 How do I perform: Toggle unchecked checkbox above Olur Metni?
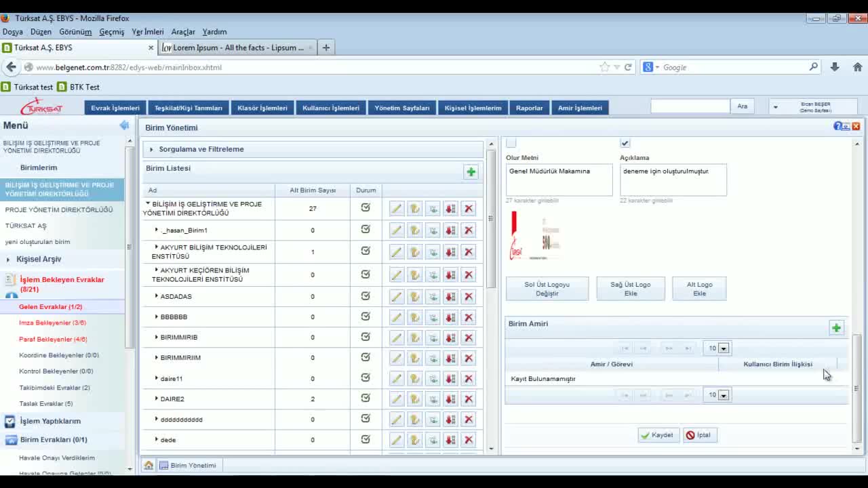(x=511, y=143)
